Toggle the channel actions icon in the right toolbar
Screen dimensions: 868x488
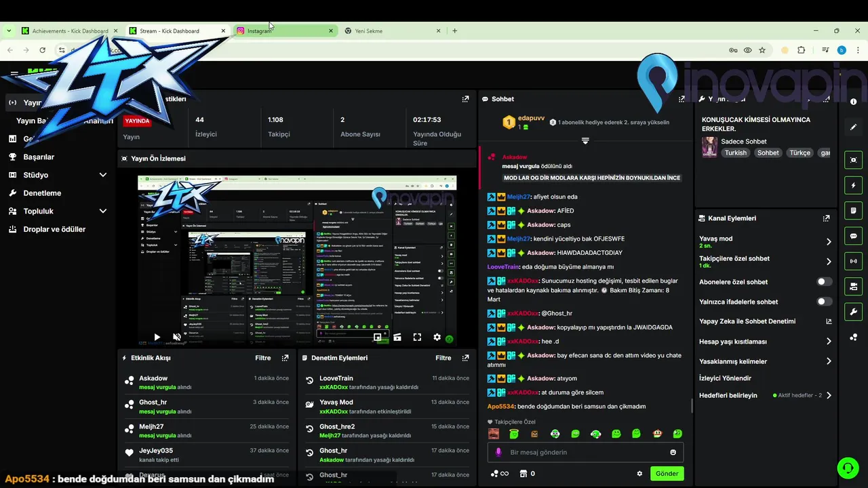click(x=854, y=286)
